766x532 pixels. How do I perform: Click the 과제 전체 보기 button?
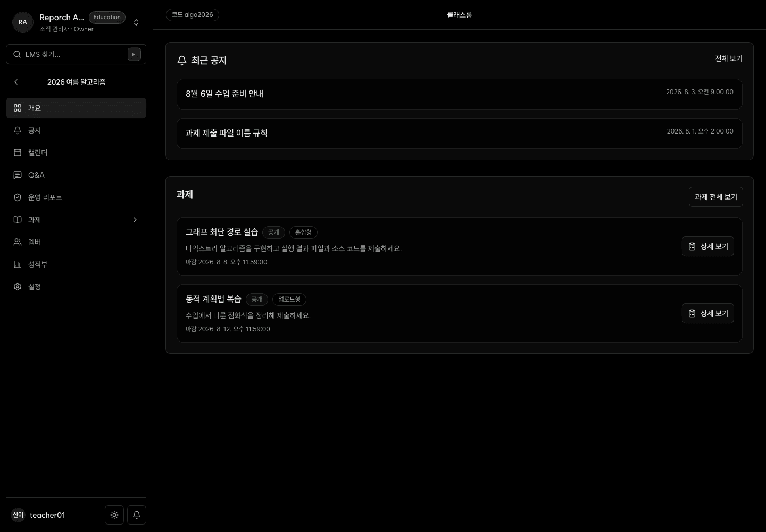(x=716, y=197)
